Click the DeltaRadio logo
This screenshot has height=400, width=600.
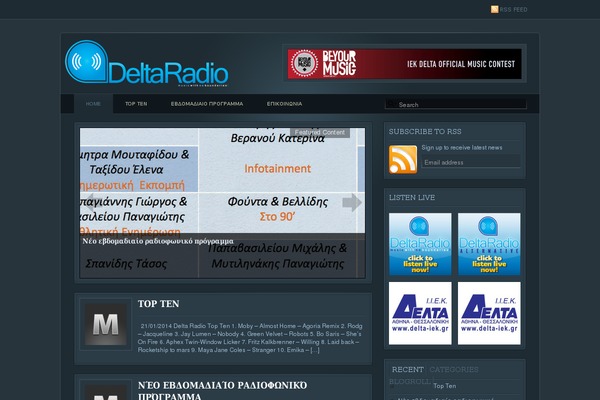tap(147, 63)
